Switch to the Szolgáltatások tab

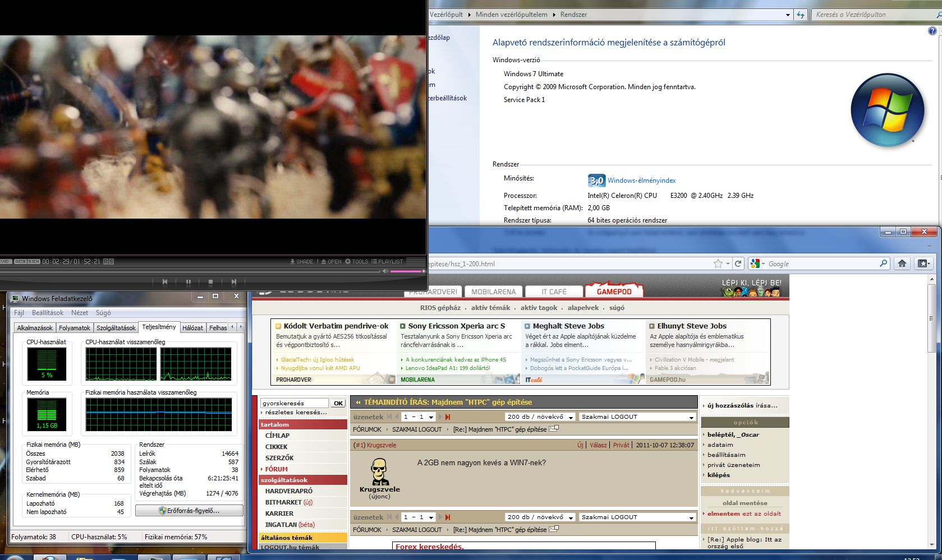click(x=116, y=328)
